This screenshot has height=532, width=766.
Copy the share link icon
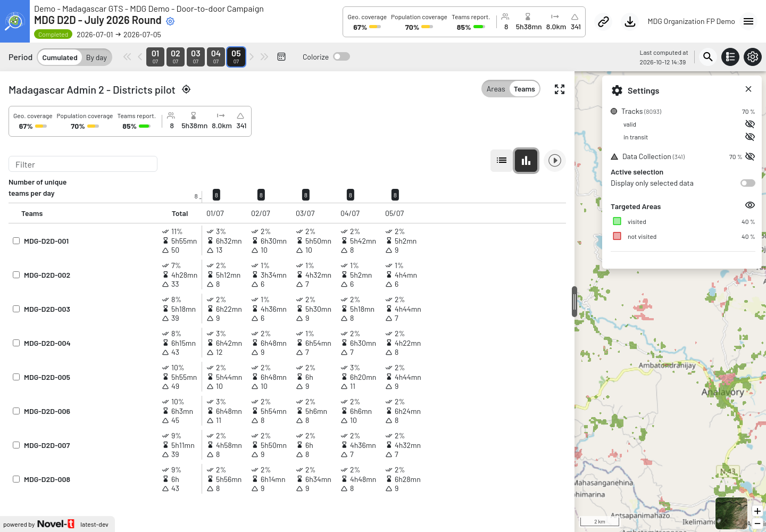(603, 22)
